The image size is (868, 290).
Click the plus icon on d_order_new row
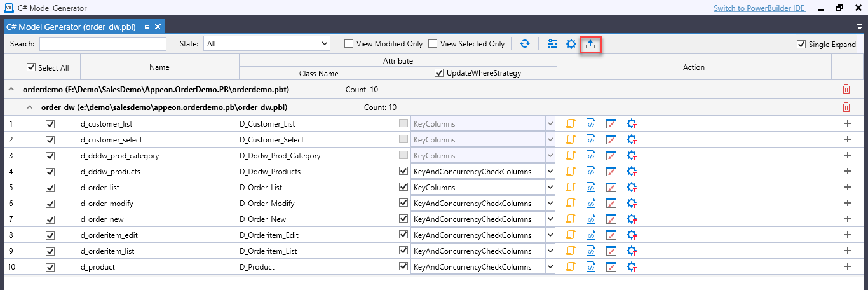[847, 219]
